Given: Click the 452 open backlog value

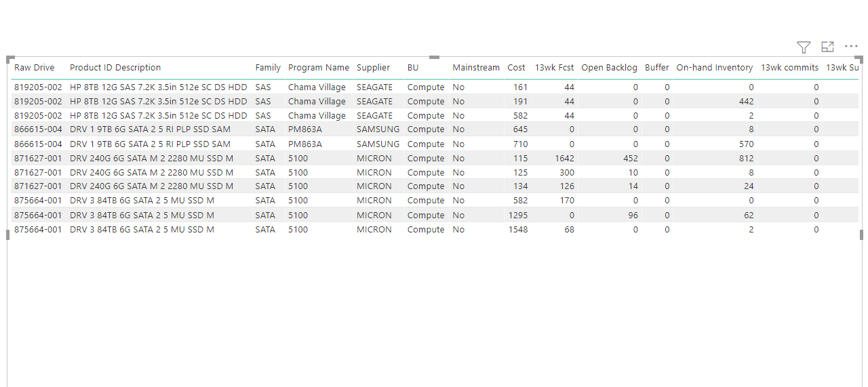Looking at the screenshot, I should [x=630, y=159].
